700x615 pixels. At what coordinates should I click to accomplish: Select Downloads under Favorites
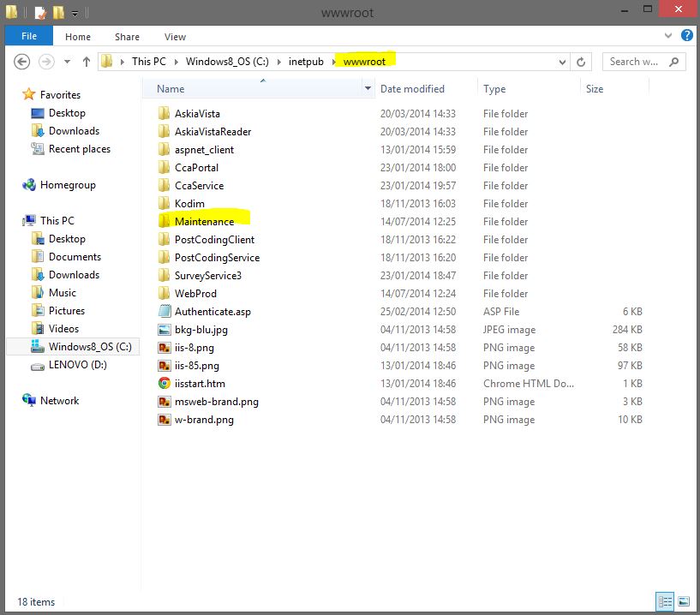coord(74,131)
